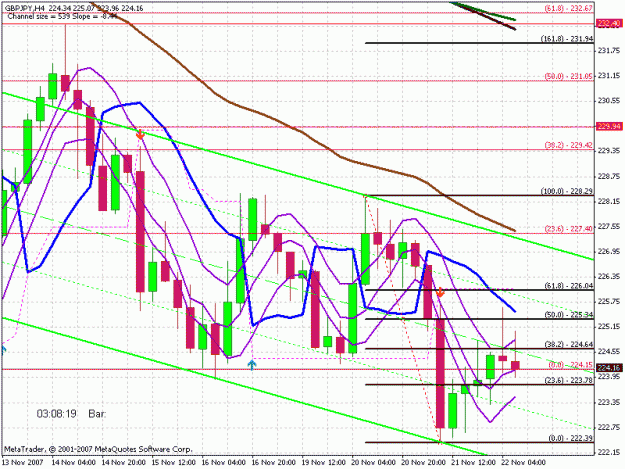Click the 226.35 price scale value
The width and height of the screenshot is (625, 469).
[609, 277]
